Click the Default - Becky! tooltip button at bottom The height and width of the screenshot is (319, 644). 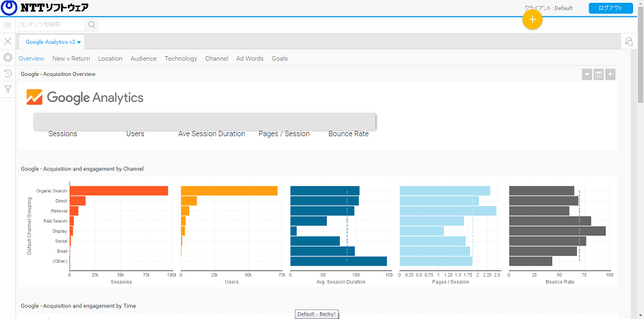[317, 314]
